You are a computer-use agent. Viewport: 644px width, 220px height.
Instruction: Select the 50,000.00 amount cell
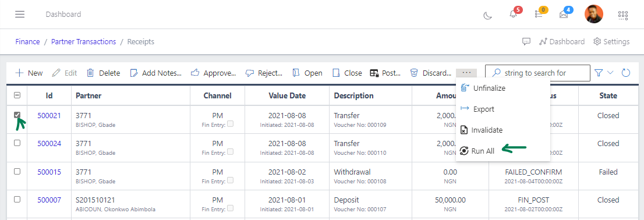pyautogui.click(x=450, y=204)
